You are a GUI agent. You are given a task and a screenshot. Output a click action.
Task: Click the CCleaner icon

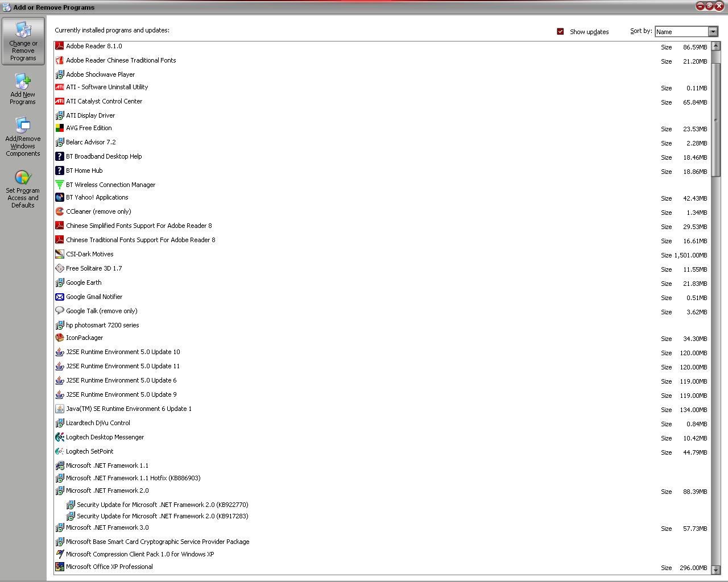click(x=59, y=211)
